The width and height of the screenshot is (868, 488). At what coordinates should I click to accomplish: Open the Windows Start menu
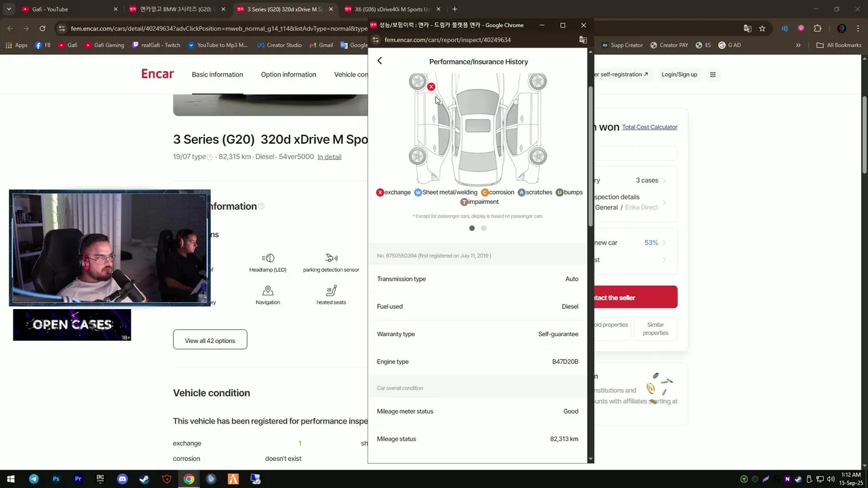coord(10,479)
